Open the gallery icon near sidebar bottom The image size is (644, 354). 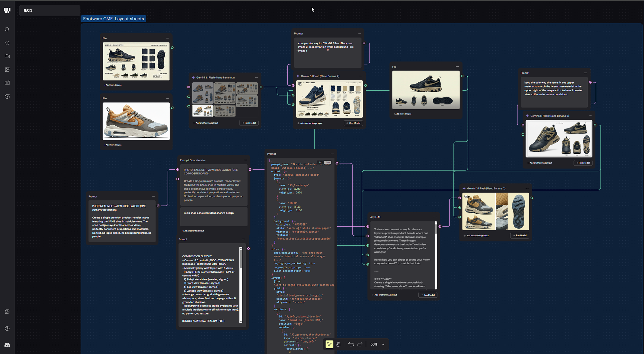(x=7, y=312)
